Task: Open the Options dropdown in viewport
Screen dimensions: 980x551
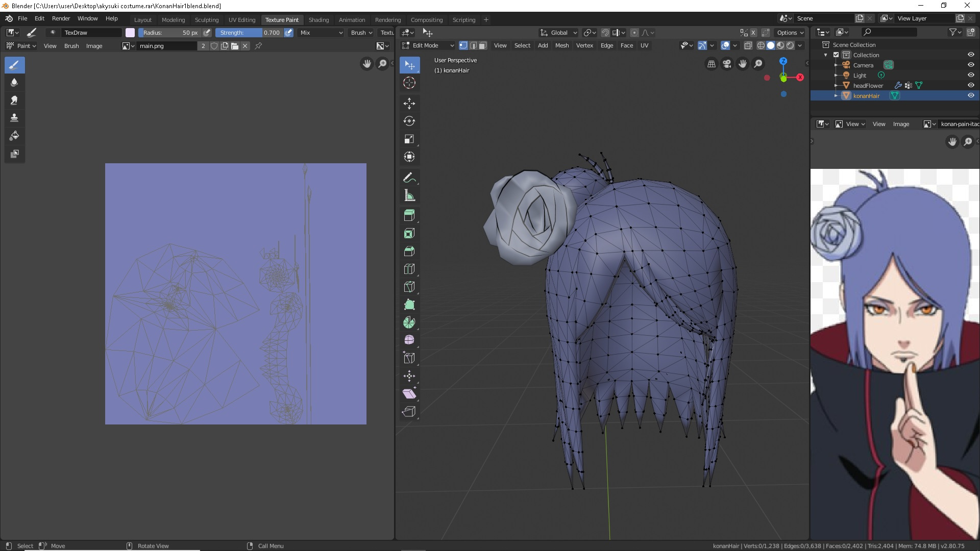Action: click(x=790, y=33)
